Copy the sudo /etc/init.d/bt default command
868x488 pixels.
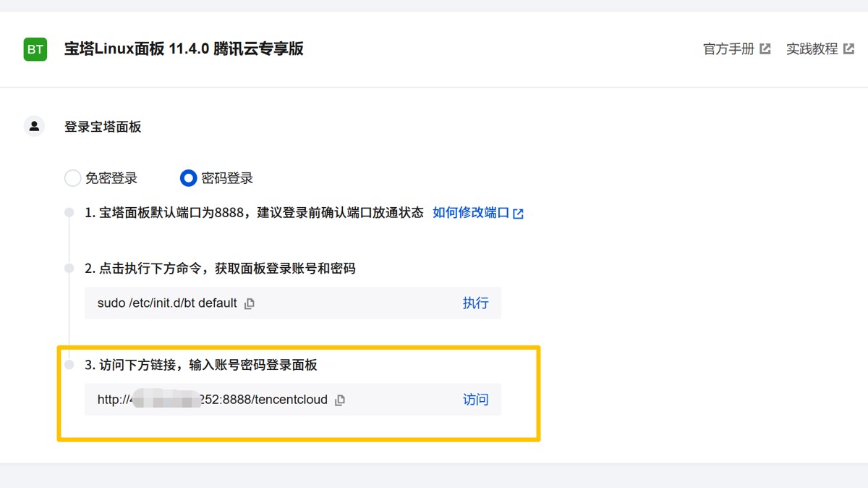250,303
